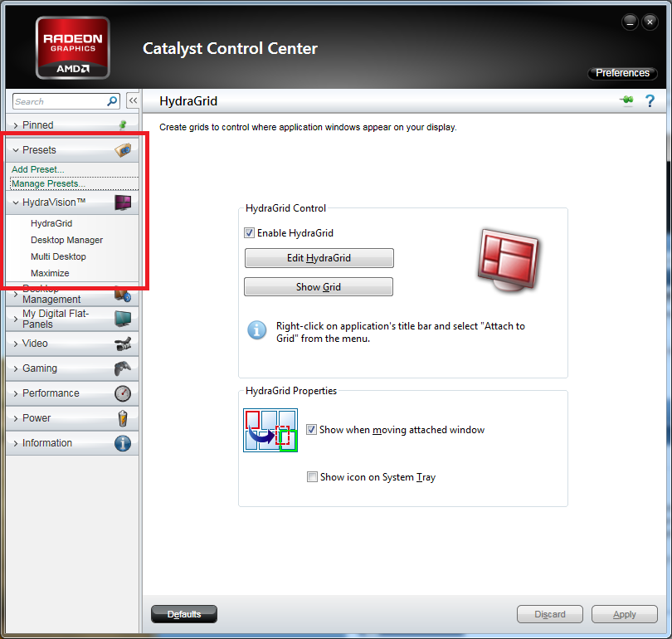Click the Performance gauge icon
This screenshot has height=639, width=672.
point(123,393)
